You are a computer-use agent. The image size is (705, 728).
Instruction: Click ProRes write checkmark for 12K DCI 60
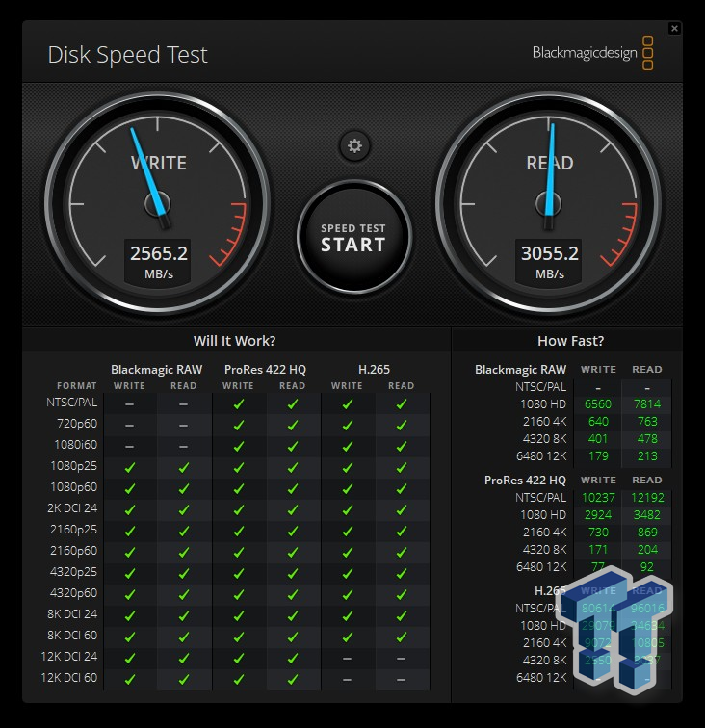(x=238, y=679)
